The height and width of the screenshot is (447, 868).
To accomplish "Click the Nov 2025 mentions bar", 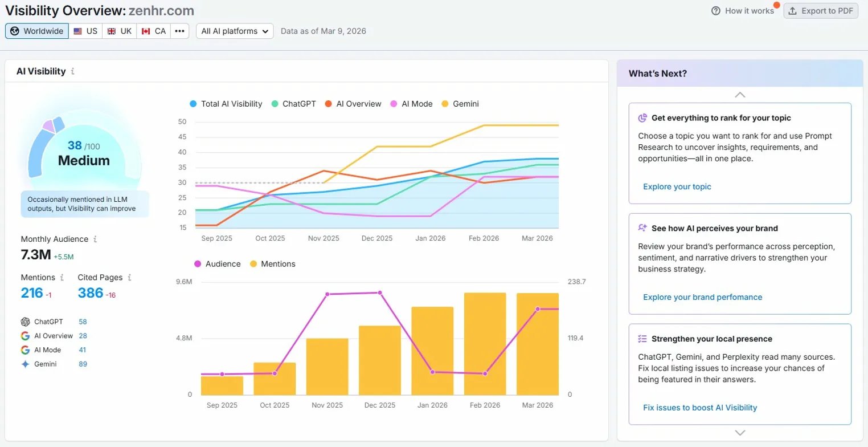I will (327, 367).
